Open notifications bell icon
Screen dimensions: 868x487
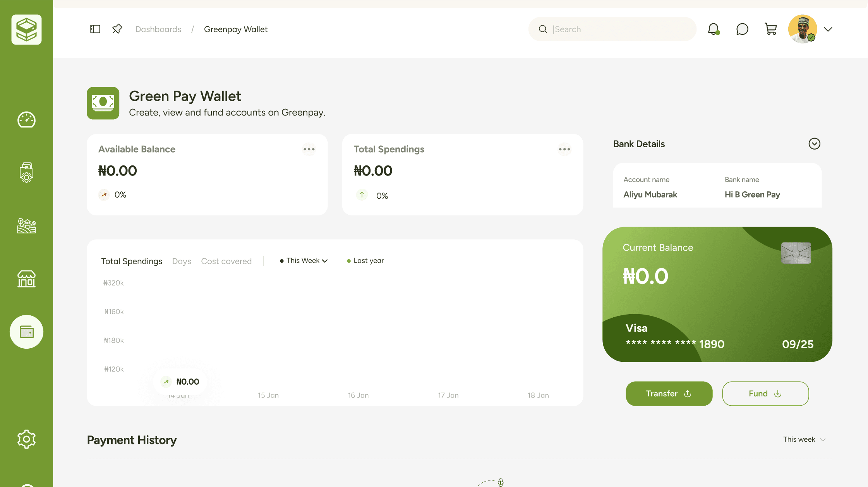coord(714,29)
